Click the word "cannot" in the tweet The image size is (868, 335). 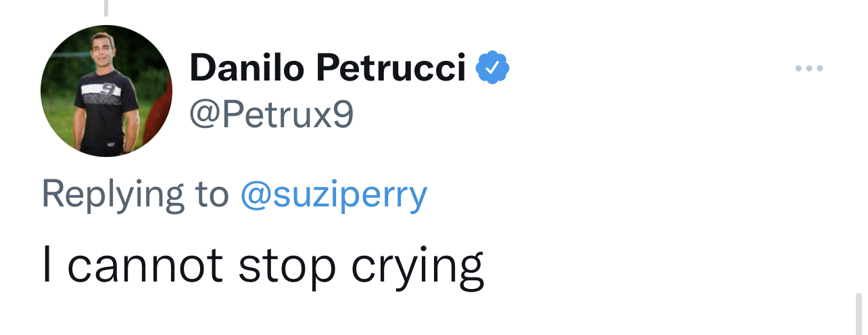[145, 265]
